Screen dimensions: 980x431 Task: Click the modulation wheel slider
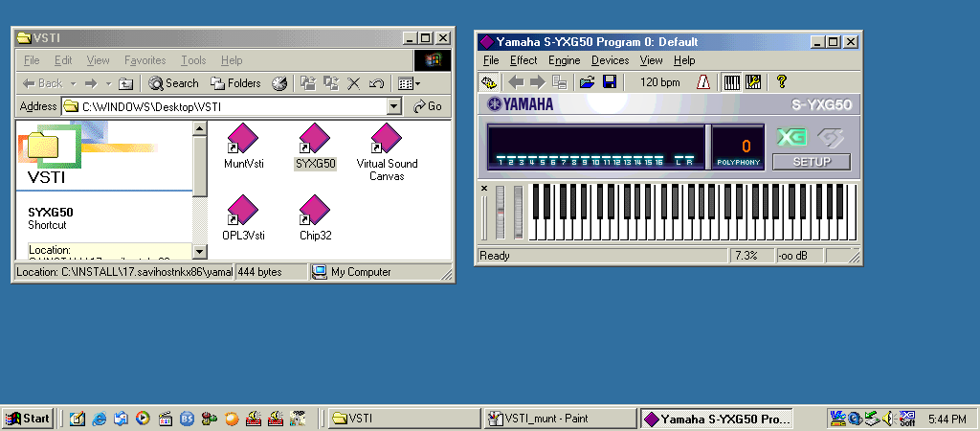(518, 213)
